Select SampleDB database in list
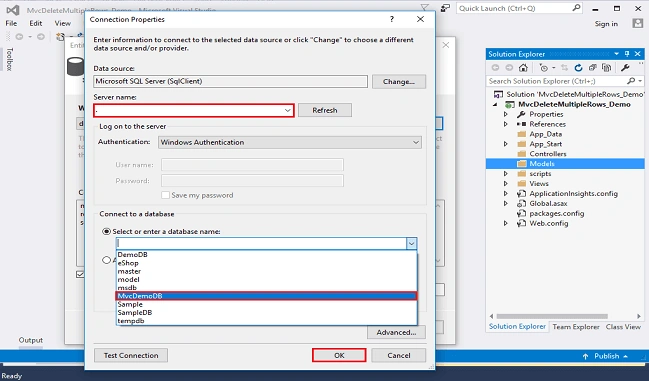Viewport: 649px width, 381px height. pos(266,313)
